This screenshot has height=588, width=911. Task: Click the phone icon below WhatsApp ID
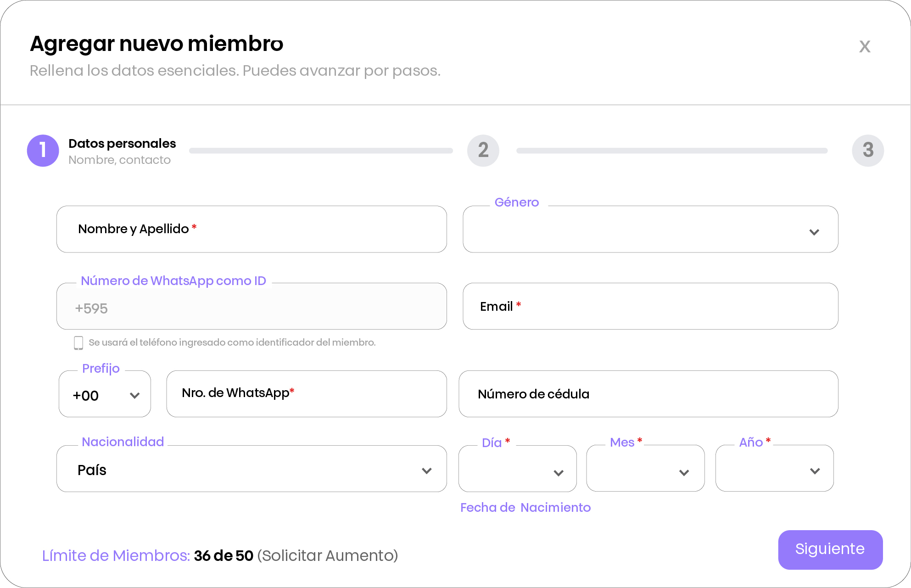click(x=78, y=343)
